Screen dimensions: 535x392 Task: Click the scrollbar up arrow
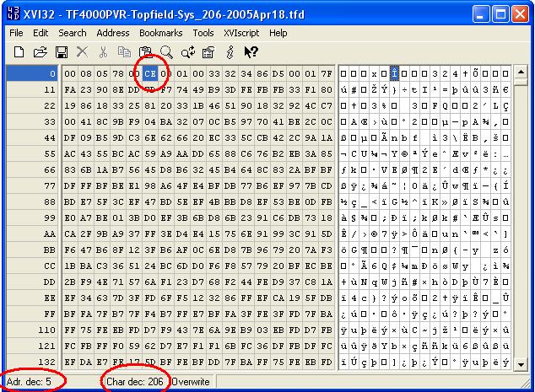521,72
